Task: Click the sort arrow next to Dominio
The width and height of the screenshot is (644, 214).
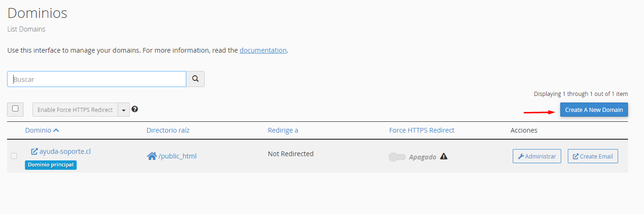Action: click(56, 130)
